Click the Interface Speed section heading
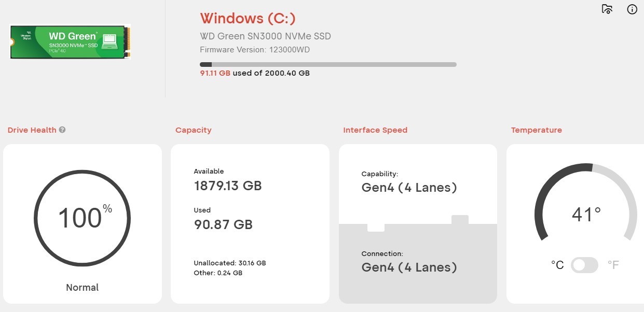The height and width of the screenshot is (312, 644). [375, 130]
